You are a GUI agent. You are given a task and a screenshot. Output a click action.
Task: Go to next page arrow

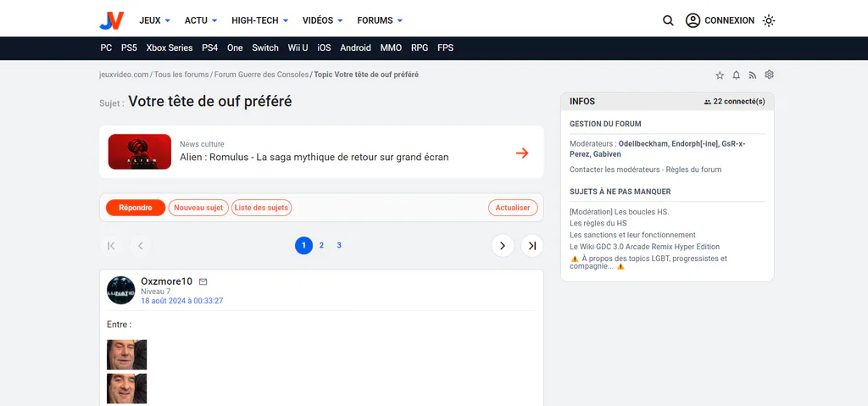503,245
